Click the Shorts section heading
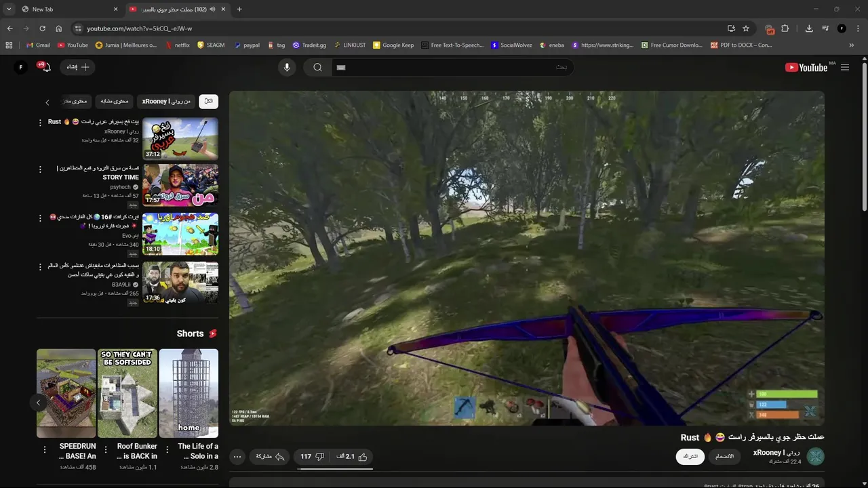868x488 pixels. 197,333
